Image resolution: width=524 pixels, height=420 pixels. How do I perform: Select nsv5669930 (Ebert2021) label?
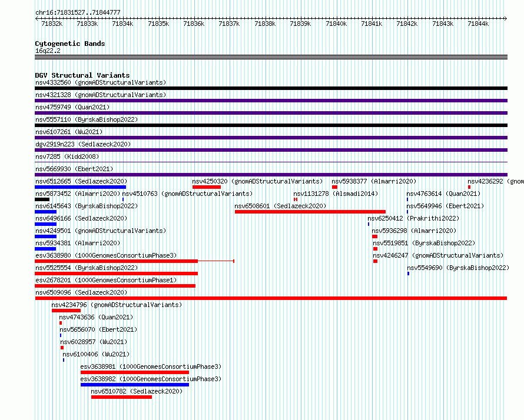(x=74, y=169)
